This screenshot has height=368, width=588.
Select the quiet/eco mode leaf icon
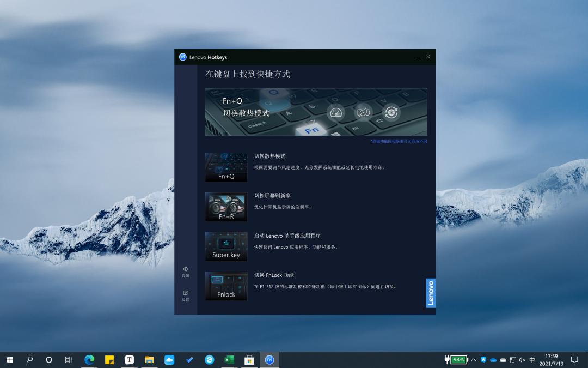(364, 112)
